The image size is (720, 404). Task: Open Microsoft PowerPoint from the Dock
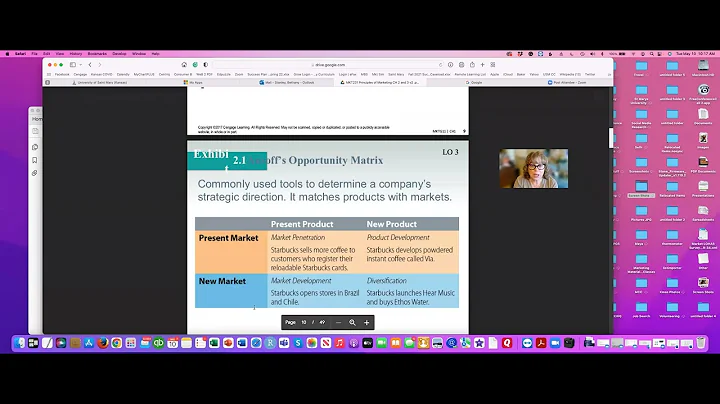coord(228,343)
